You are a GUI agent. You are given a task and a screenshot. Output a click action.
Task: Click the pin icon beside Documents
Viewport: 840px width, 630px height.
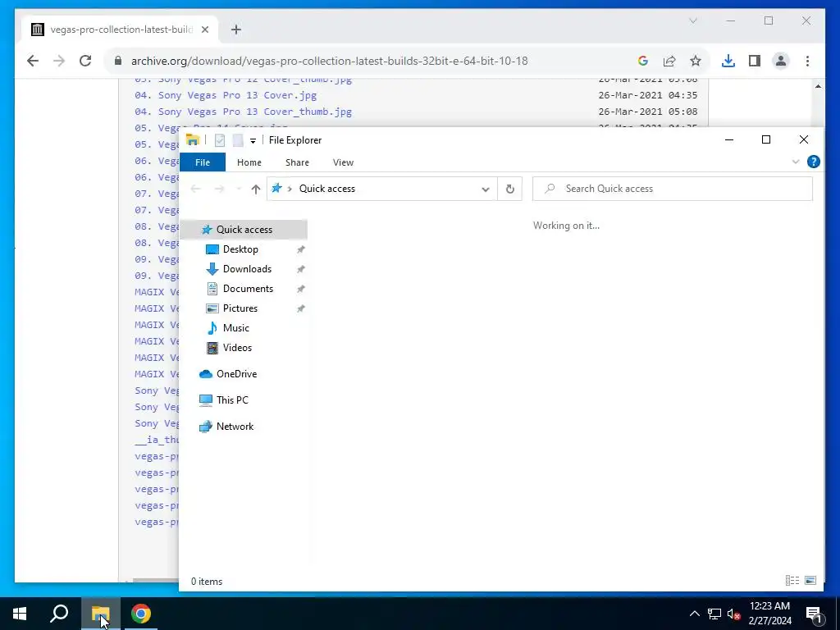(x=301, y=290)
